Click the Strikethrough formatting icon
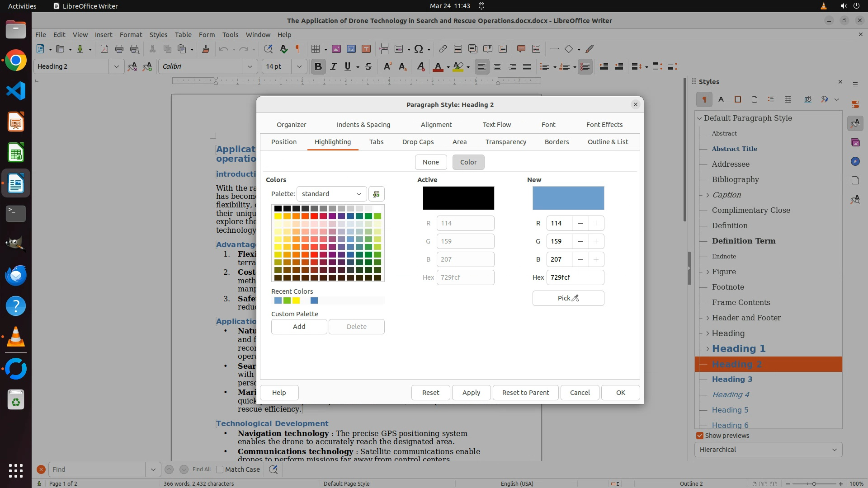Screen dimensions: 868x488 [368, 66]
